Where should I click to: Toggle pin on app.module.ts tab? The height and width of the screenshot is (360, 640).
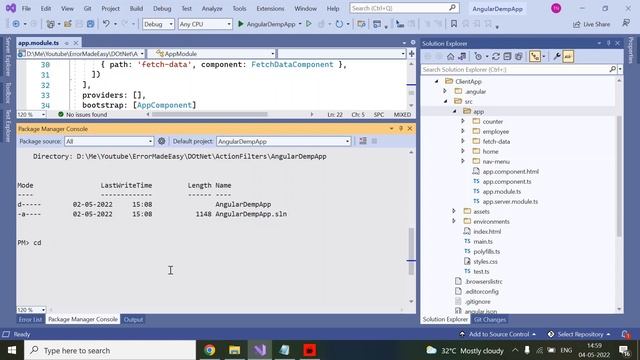click(x=67, y=43)
